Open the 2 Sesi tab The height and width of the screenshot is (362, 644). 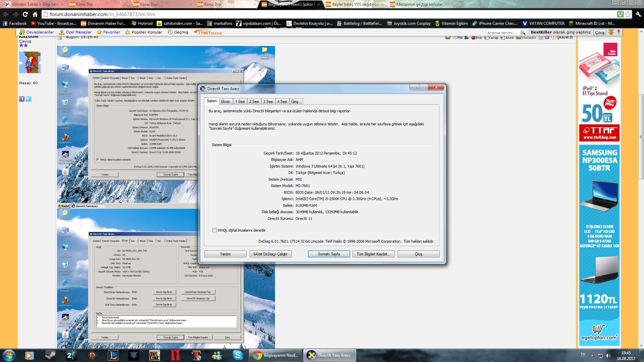(x=254, y=102)
